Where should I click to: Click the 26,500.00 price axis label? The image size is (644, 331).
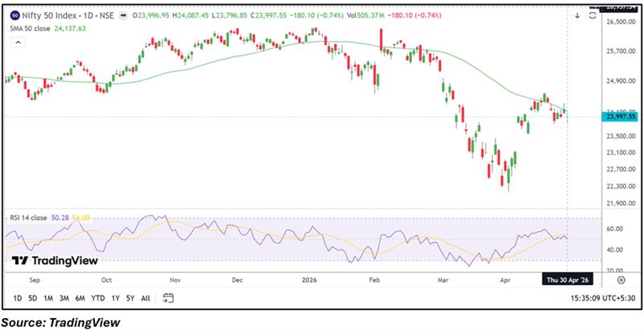coord(621,23)
